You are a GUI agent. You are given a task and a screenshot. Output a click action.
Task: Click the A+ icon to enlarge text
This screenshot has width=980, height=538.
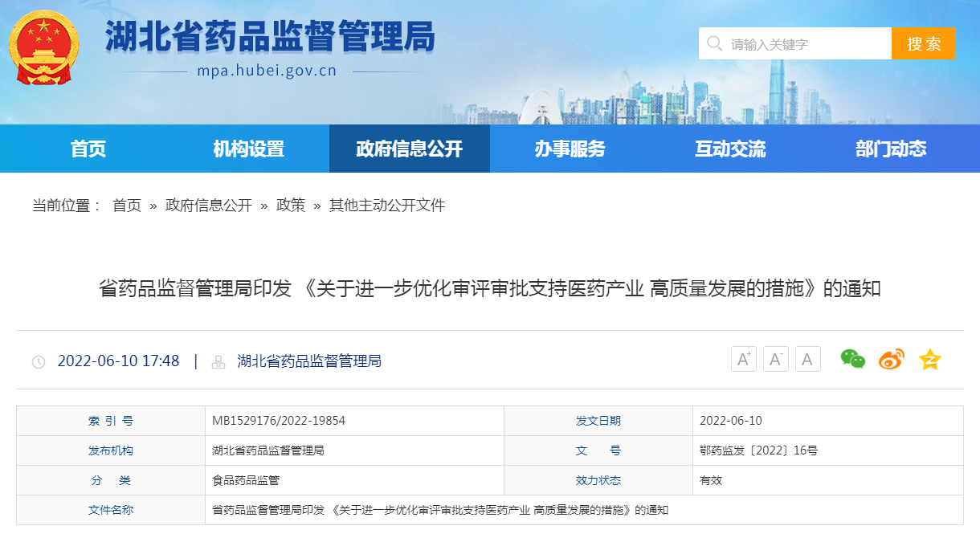743,359
